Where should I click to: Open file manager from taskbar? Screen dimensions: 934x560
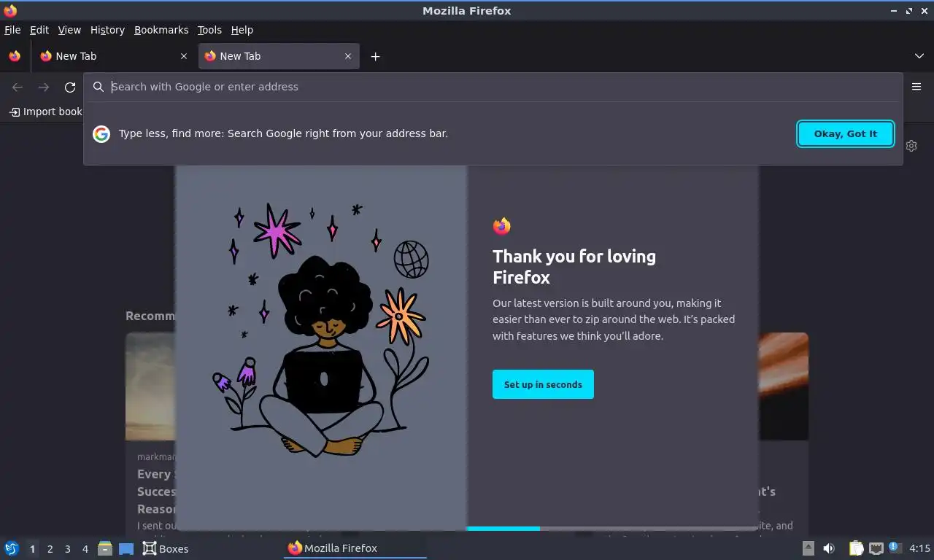105,548
